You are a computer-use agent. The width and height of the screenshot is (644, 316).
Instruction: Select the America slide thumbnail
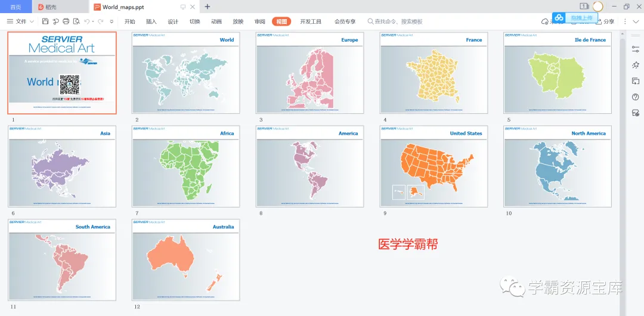tap(309, 166)
